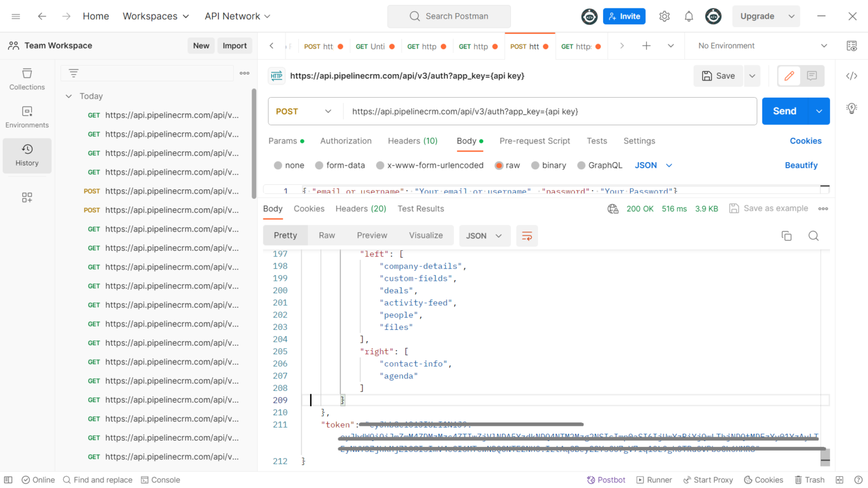The image size is (868, 488).
Task: Switch to the Raw response view
Action: pos(327,236)
